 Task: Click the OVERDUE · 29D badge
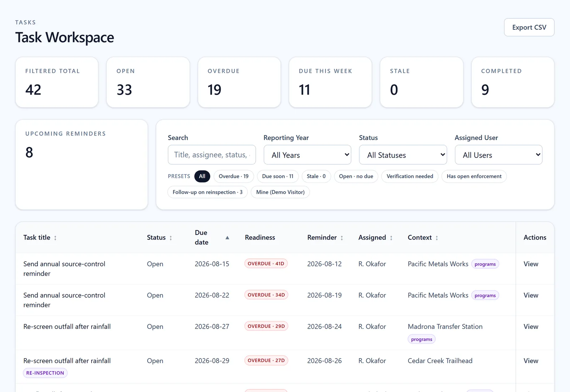pos(266,326)
